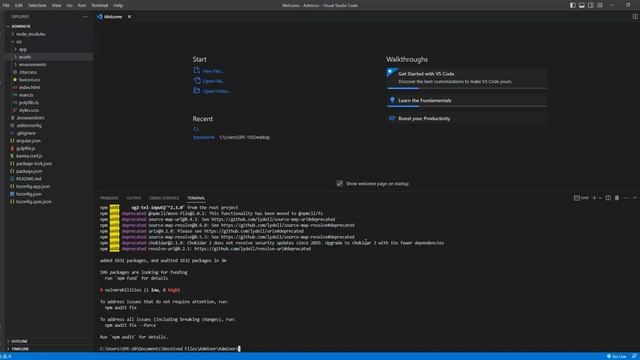Image resolution: width=640 pixels, height=360 pixels.
Task: Click the New File... link
Action: click(x=213, y=71)
